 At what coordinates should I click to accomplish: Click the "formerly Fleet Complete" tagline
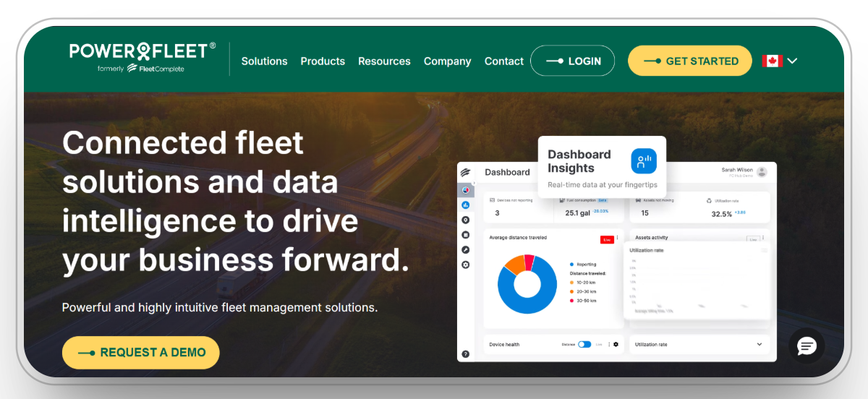[141, 69]
